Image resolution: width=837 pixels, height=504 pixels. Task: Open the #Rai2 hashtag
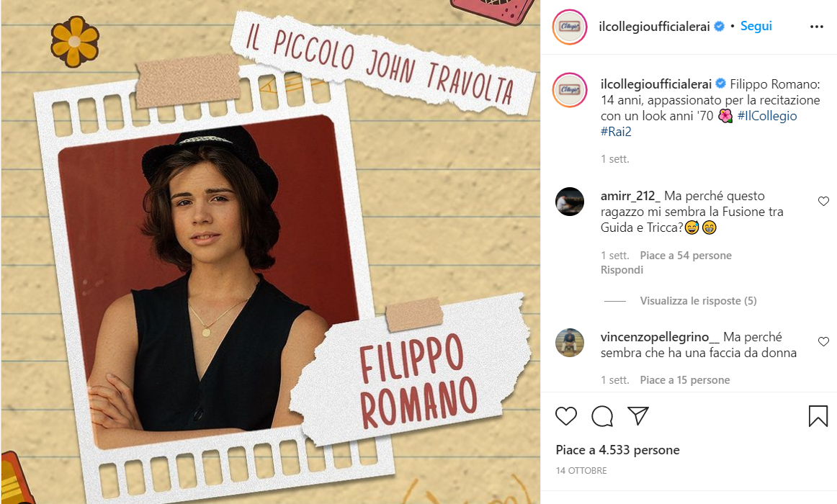[616, 132]
